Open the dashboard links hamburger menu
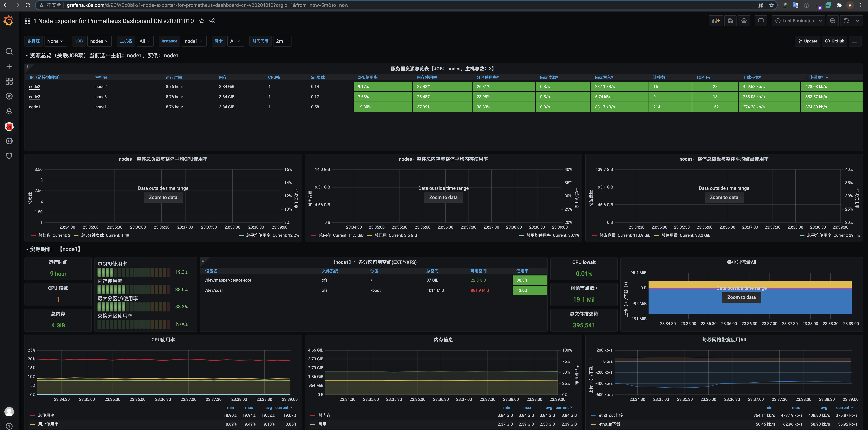This screenshot has width=868, height=430. (x=855, y=41)
